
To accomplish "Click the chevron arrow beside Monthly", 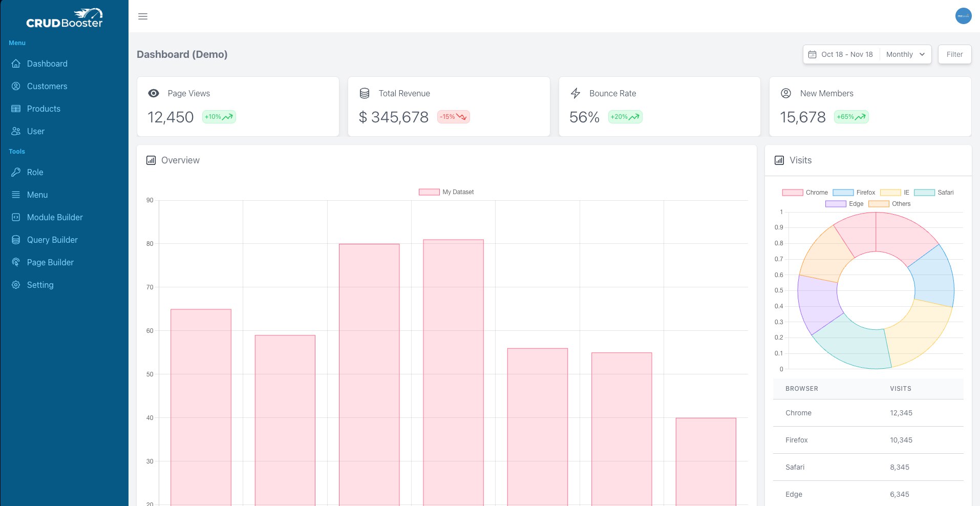I will [922, 54].
